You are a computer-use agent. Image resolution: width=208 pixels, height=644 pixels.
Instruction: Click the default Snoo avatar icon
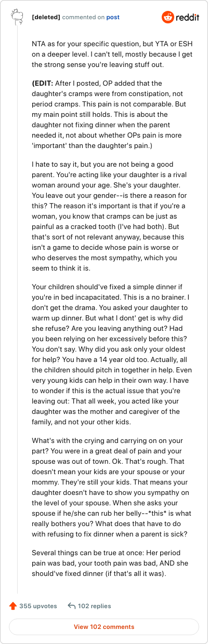(17, 17)
